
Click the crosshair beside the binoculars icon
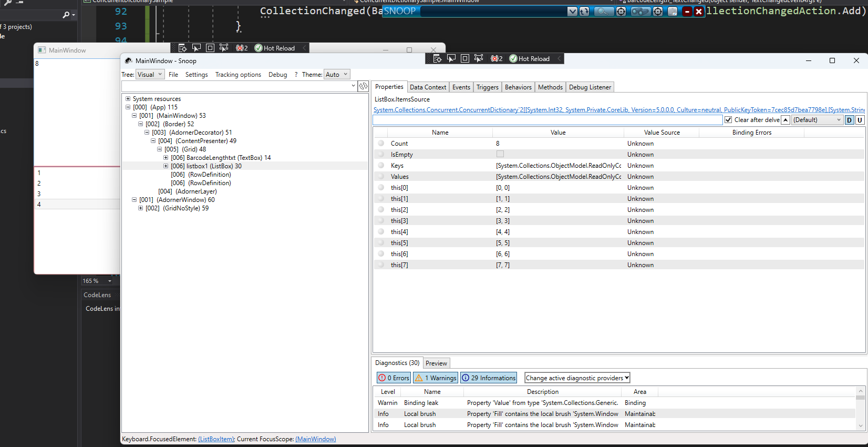[658, 12]
